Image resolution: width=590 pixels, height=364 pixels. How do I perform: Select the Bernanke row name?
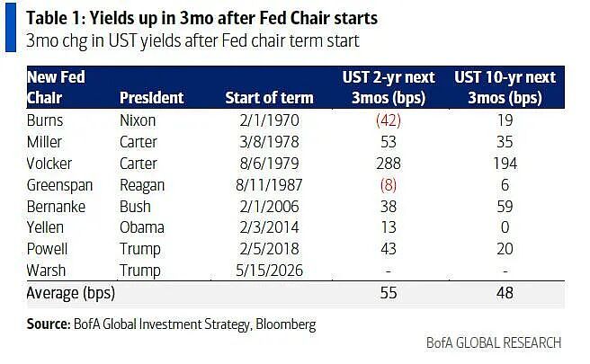click(x=56, y=207)
